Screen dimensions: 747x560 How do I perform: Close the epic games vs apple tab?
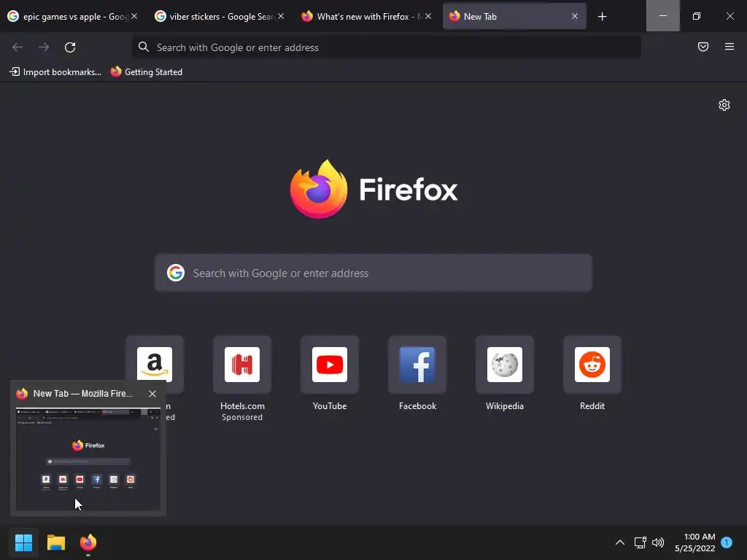pos(134,16)
